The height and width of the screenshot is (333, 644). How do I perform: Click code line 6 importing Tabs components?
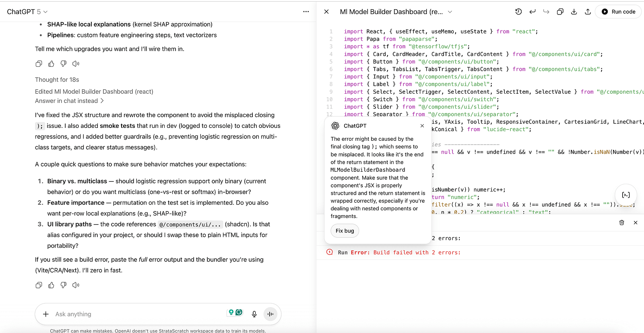473,69
